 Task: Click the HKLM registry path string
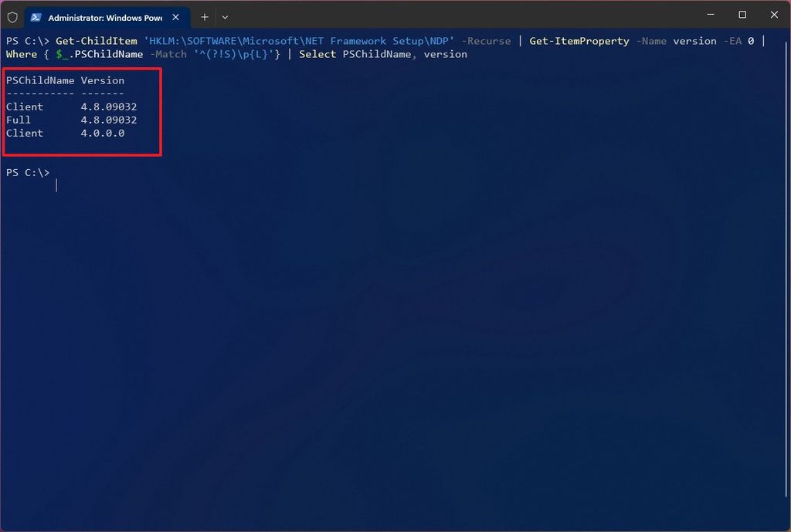click(294, 41)
